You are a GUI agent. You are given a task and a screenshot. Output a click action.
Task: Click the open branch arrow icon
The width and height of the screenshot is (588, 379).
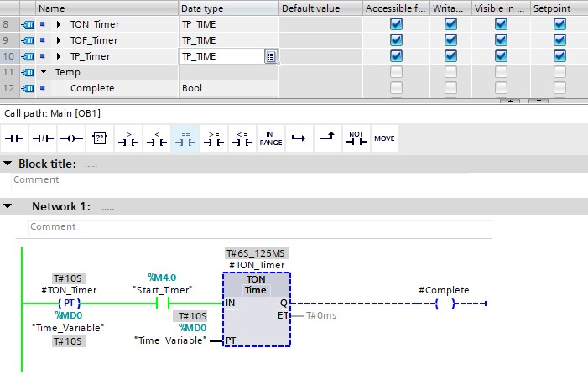click(x=299, y=138)
